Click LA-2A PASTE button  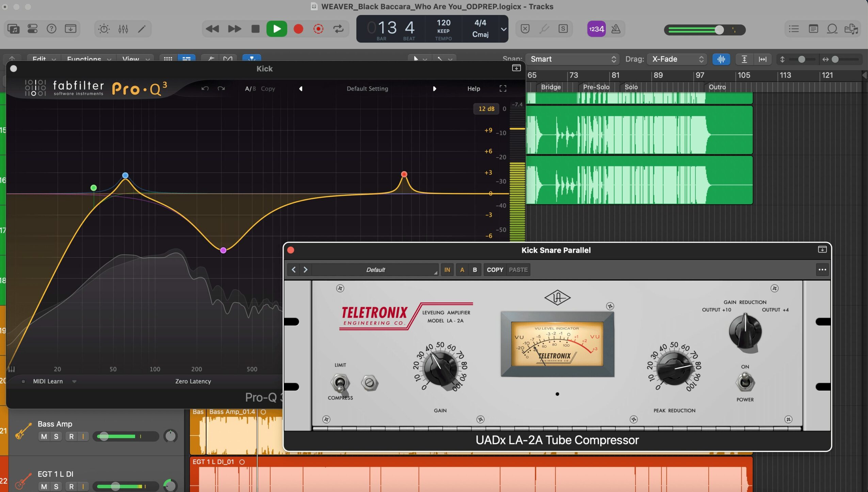(518, 270)
